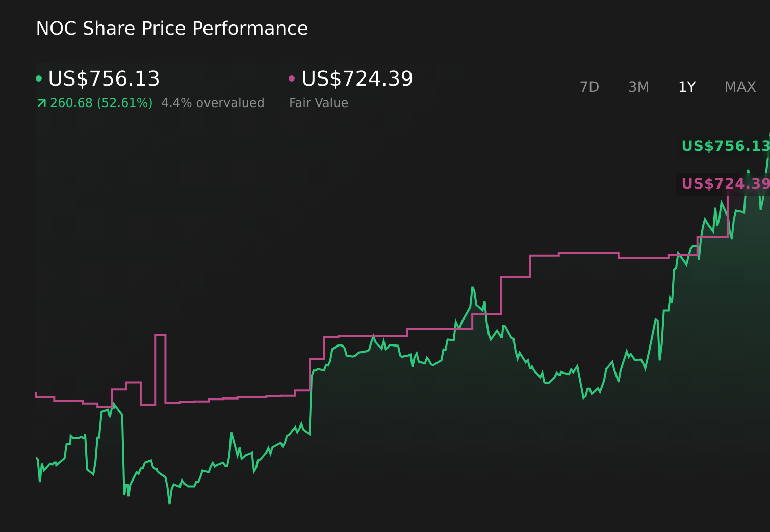Toggle the overvalued indicator label

tap(213, 102)
